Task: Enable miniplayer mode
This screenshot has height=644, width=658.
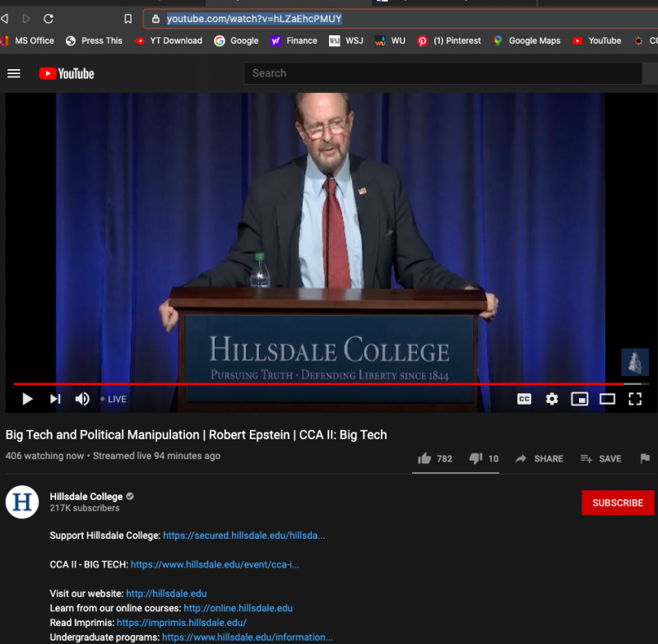Action: coord(580,399)
